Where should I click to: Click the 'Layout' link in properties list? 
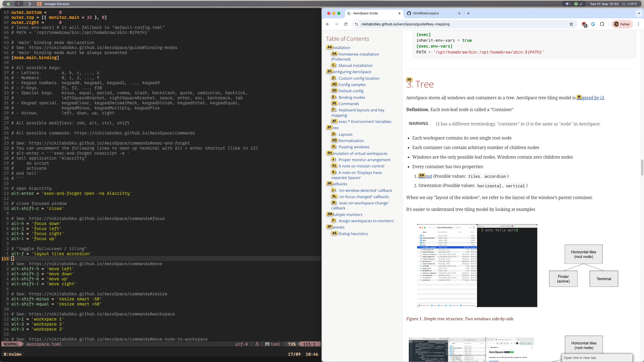(425, 176)
